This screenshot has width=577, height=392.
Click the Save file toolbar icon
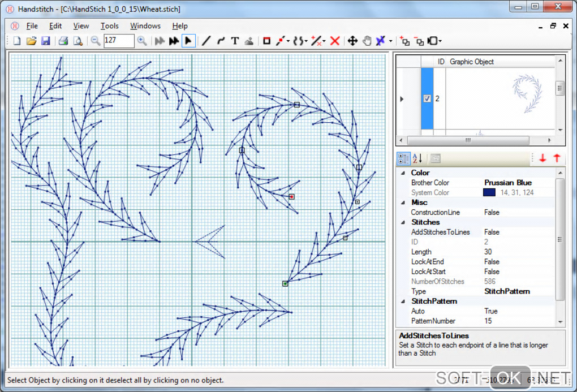[x=45, y=41]
